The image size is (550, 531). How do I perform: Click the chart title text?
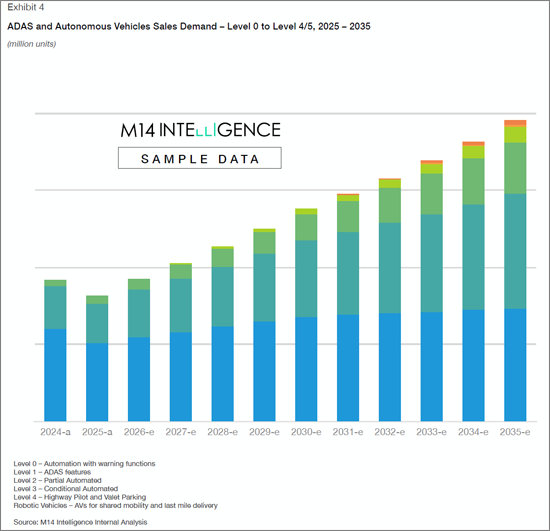(189, 26)
